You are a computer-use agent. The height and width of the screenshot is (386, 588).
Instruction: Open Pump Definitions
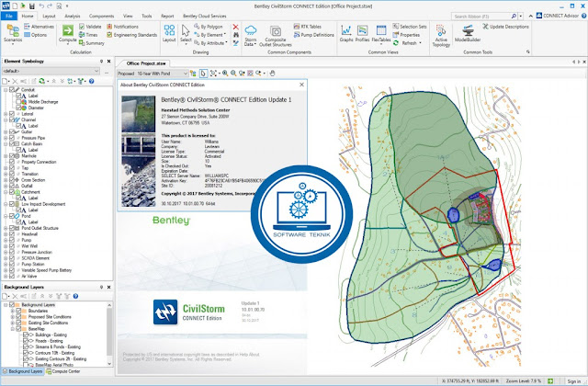[314, 35]
